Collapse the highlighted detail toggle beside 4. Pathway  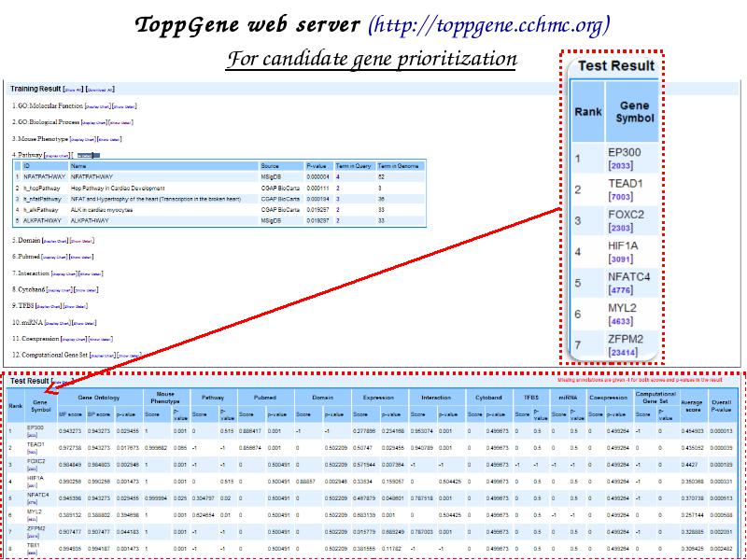pyautogui.click(x=88, y=156)
